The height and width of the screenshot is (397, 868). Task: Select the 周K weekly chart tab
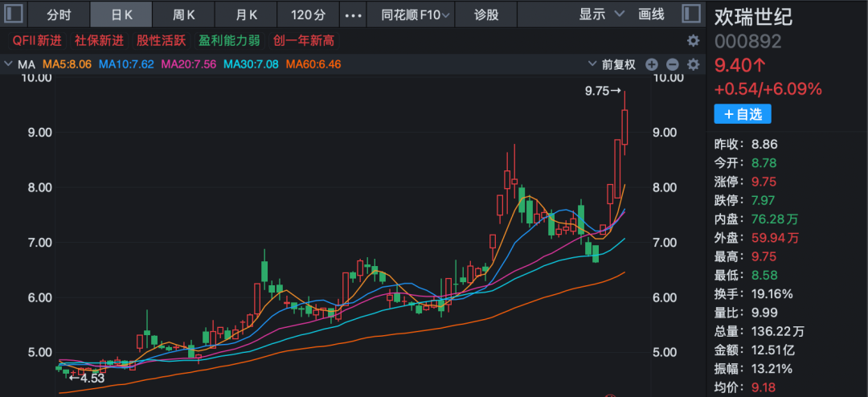185,14
